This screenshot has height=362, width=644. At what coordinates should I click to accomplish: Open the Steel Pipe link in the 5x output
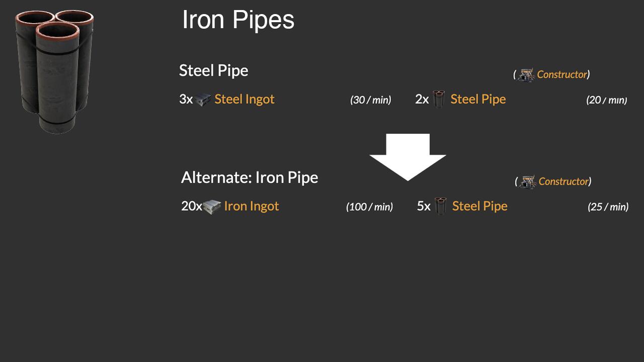479,206
